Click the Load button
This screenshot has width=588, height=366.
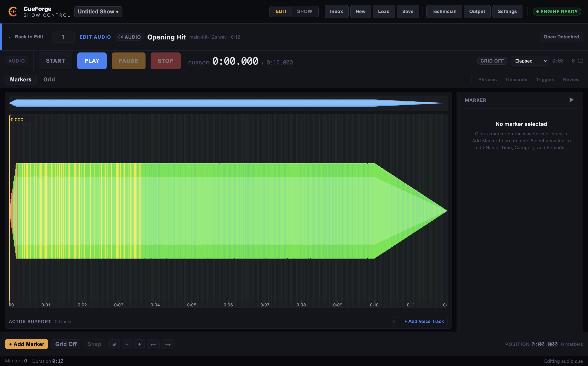pyautogui.click(x=384, y=11)
